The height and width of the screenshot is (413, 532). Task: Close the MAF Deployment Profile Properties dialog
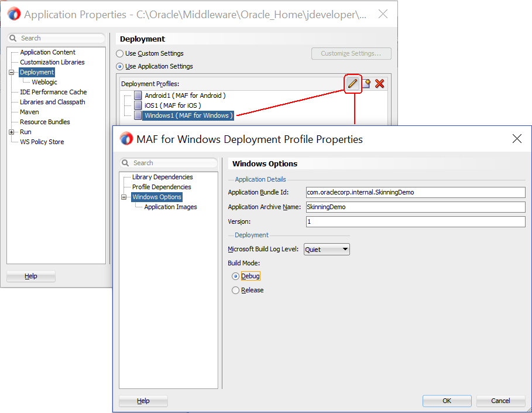[517, 139]
